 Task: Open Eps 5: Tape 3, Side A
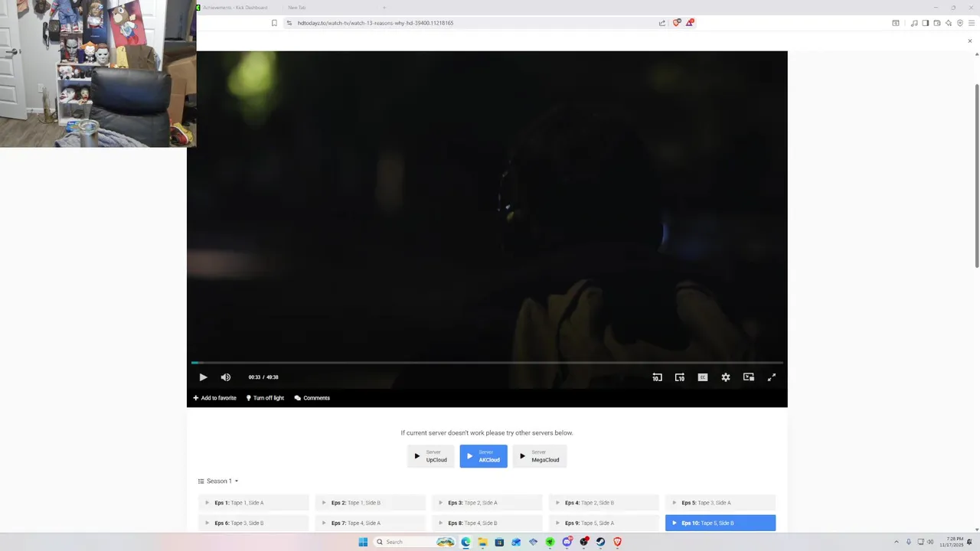pyautogui.click(x=720, y=503)
